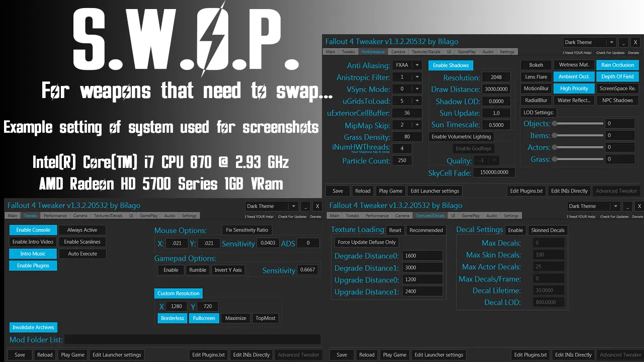Open Dark Theme dropdown in Textures/Decals window
This screenshot has width=644, height=362.
[594, 206]
